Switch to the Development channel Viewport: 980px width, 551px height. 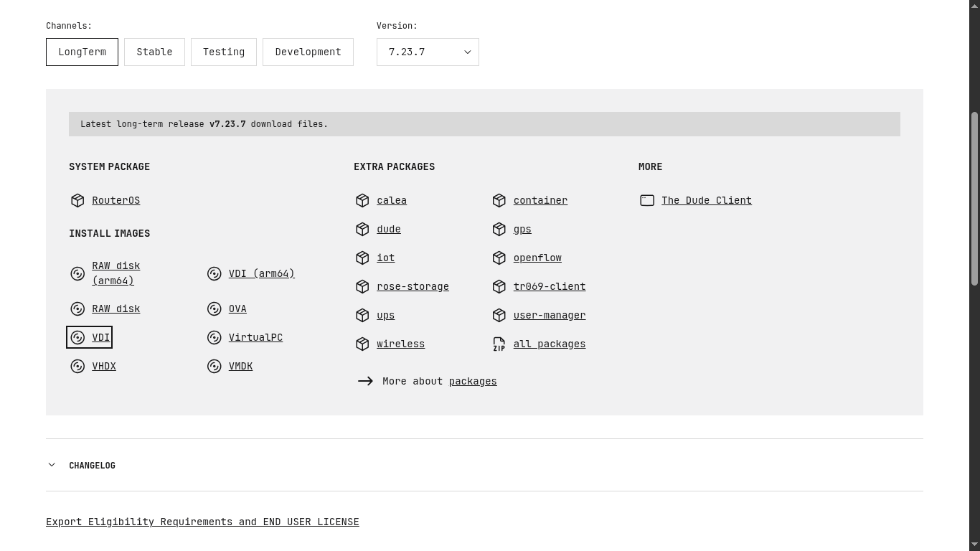[x=308, y=52]
